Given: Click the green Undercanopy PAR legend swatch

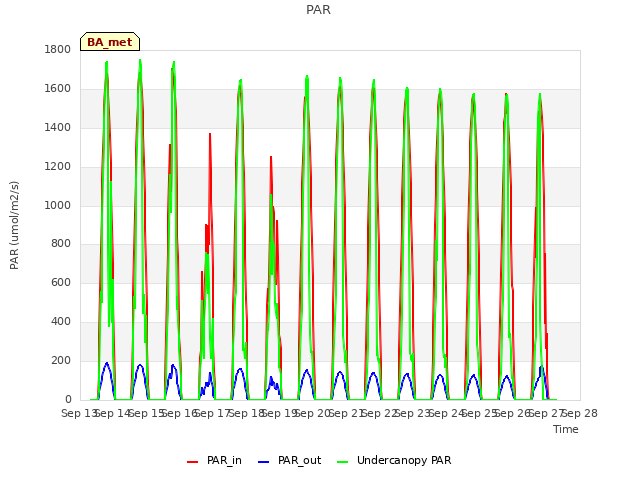Looking at the screenshot, I should 343,462.
